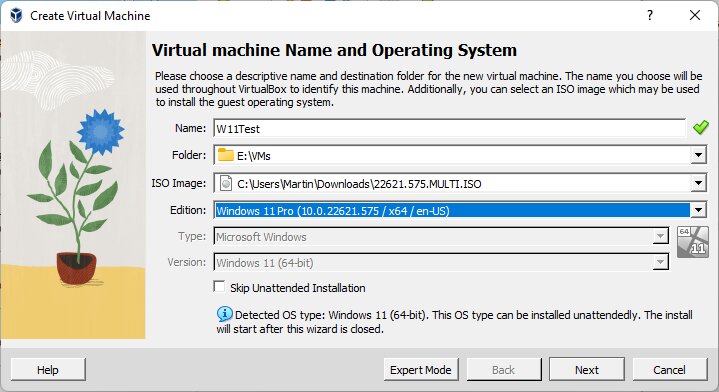Open the ISO Image dropdown arrow
The height and width of the screenshot is (392, 719).
pos(698,183)
